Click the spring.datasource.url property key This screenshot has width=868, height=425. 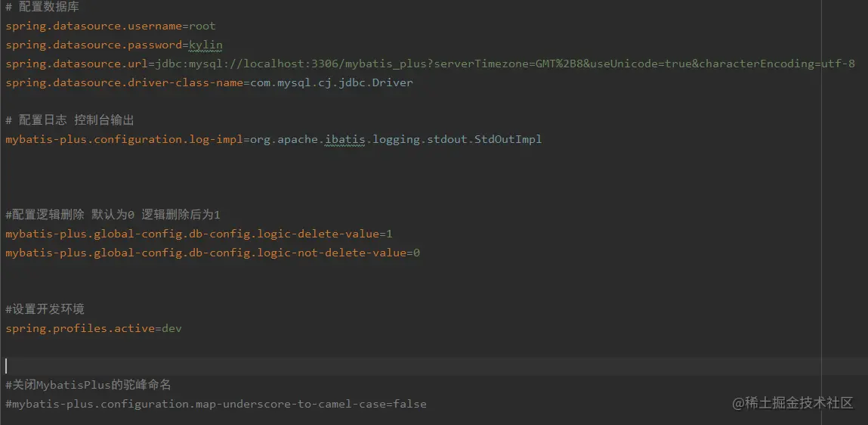78,64
